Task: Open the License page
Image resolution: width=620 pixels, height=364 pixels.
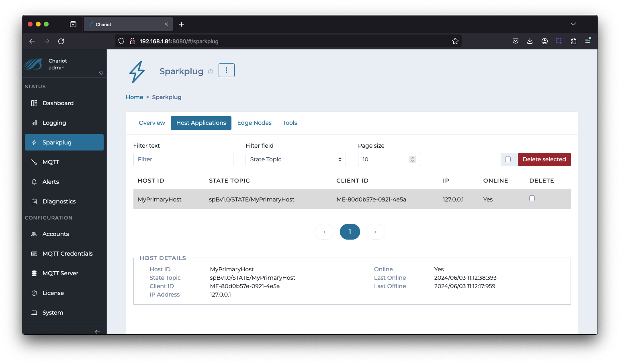Action: click(64, 293)
